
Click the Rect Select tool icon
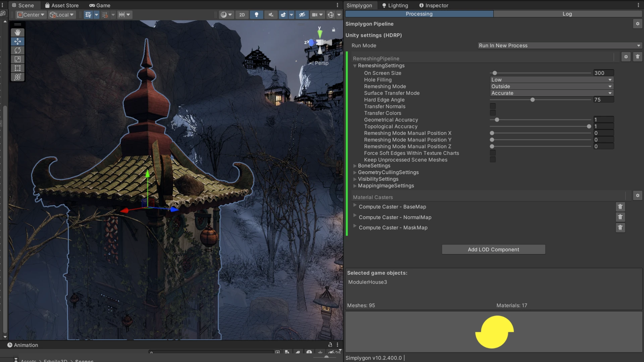[x=17, y=68]
